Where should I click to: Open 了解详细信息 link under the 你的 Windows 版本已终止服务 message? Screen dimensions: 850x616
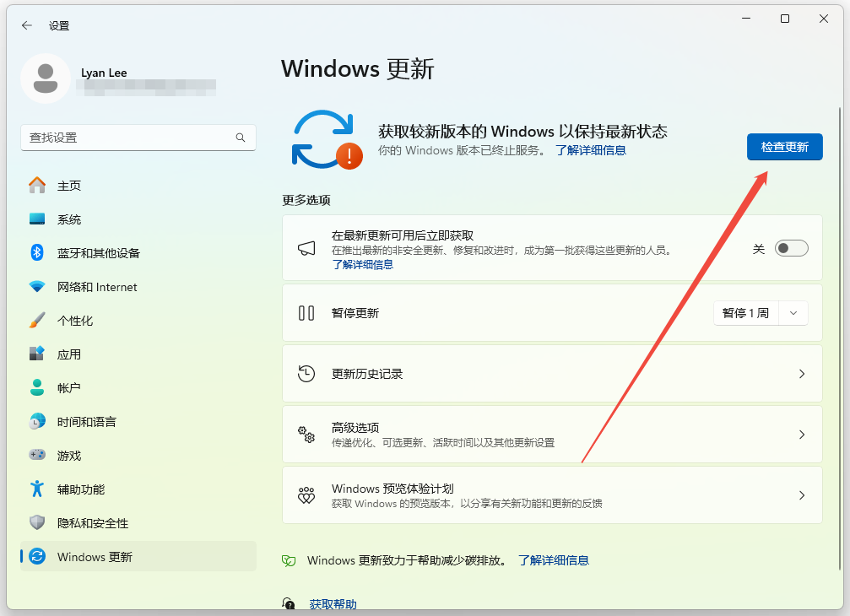pyautogui.click(x=590, y=150)
